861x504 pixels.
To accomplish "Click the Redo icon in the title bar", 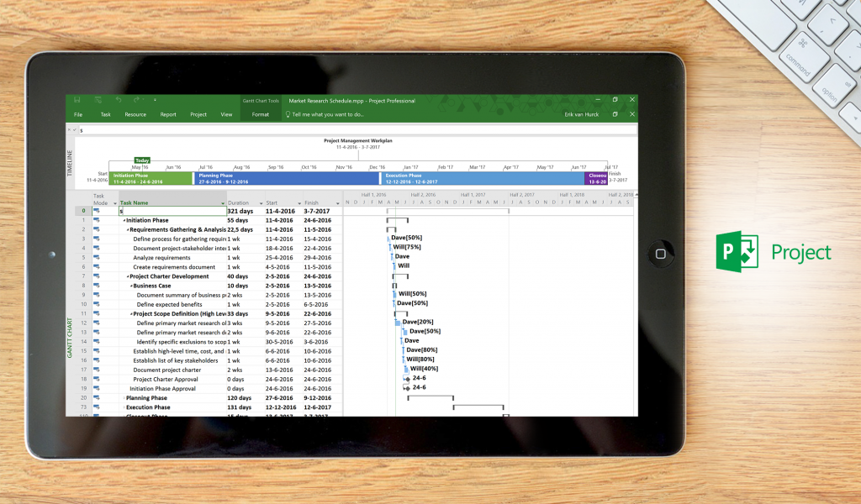I will pyautogui.click(x=136, y=100).
